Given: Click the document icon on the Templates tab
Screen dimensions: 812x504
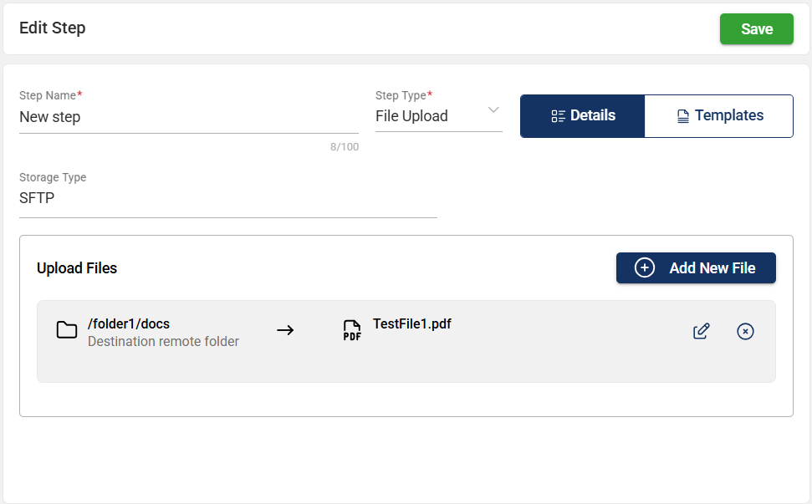Looking at the screenshot, I should click(682, 116).
